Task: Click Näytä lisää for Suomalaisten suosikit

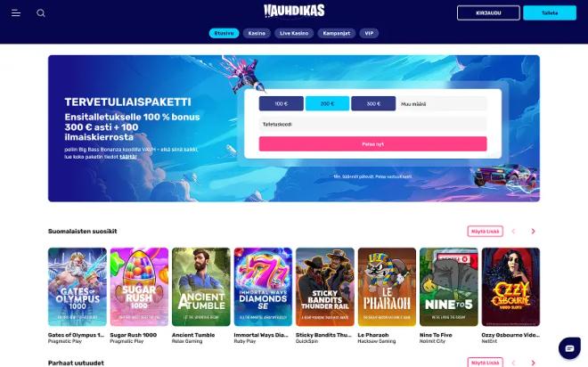Action: tap(485, 232)
